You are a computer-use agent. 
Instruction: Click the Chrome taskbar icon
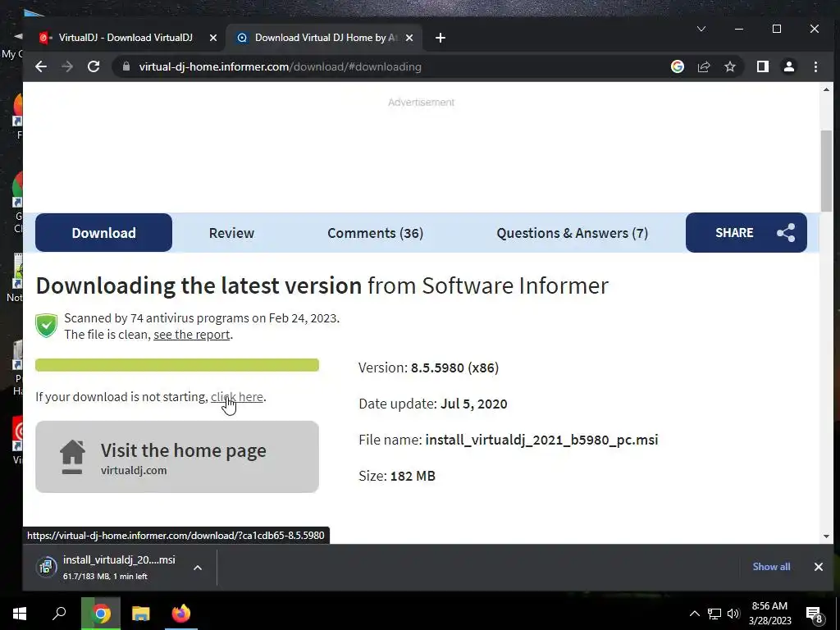[101, 614]
